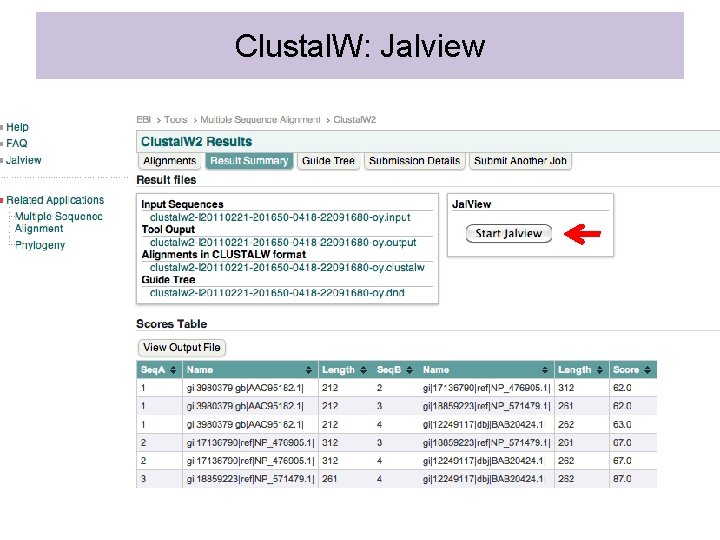720x540 pixels.
Task: Open the FAQ sidebar link
Action: click(x=17, y=143)
